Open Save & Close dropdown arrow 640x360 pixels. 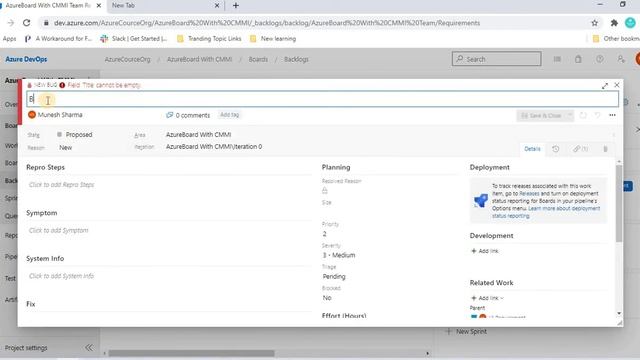(569, 116)
